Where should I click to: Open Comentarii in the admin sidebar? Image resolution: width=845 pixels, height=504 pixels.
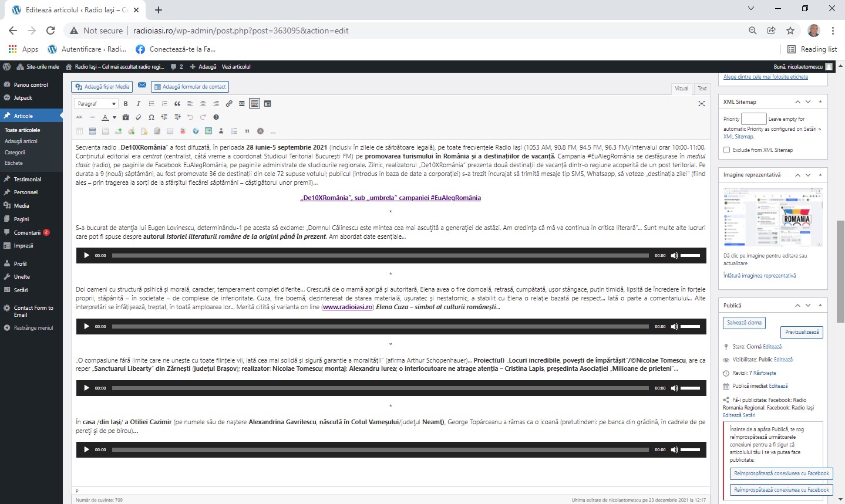tap(27, 233)
